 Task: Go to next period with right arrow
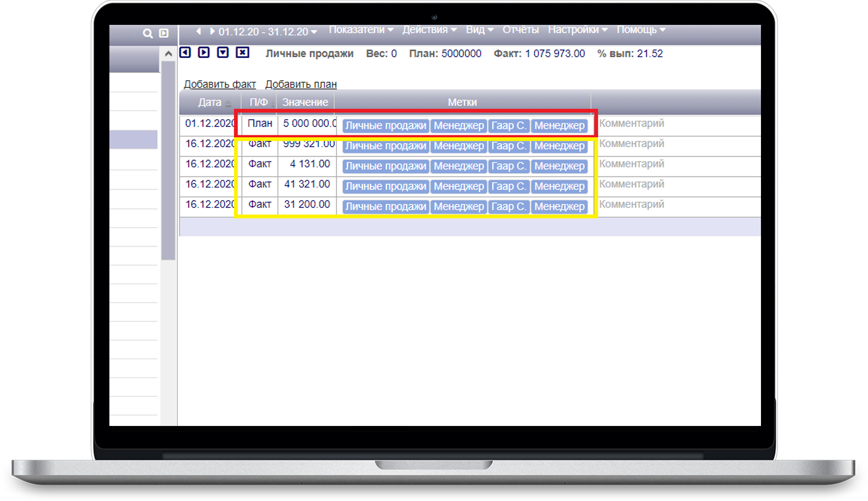[x=212, y=31]
